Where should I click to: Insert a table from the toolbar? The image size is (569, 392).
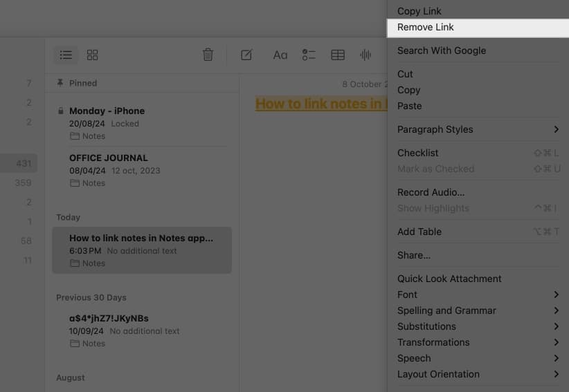[338, 55]
